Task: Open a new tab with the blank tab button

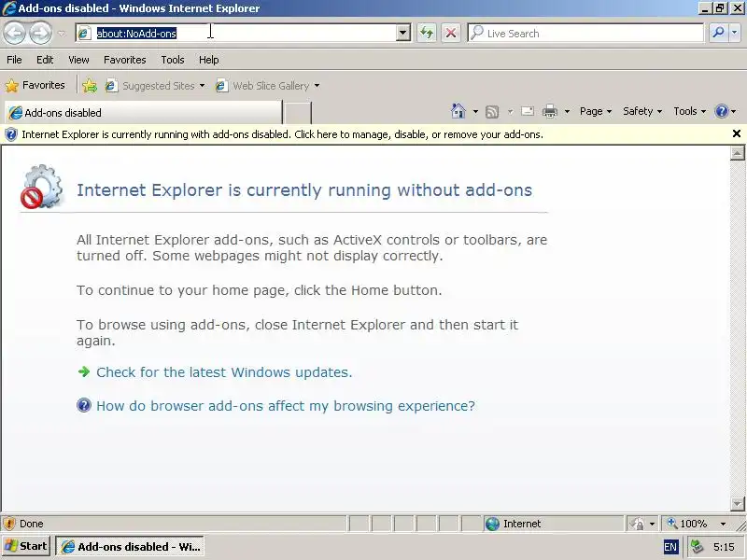Action: [297, 113]
